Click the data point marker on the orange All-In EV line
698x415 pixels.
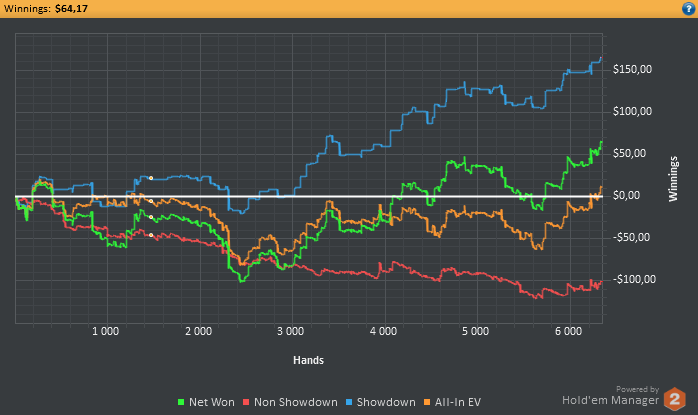click(151, 201)
